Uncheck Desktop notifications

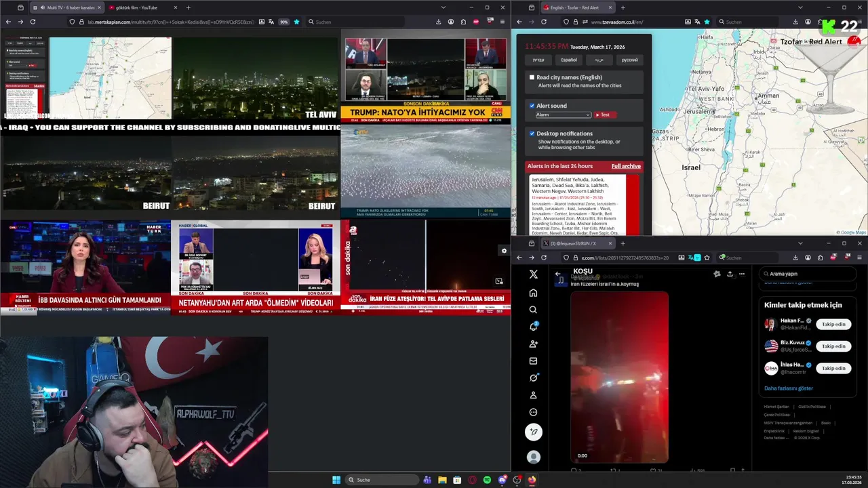(x=532, y=134)
